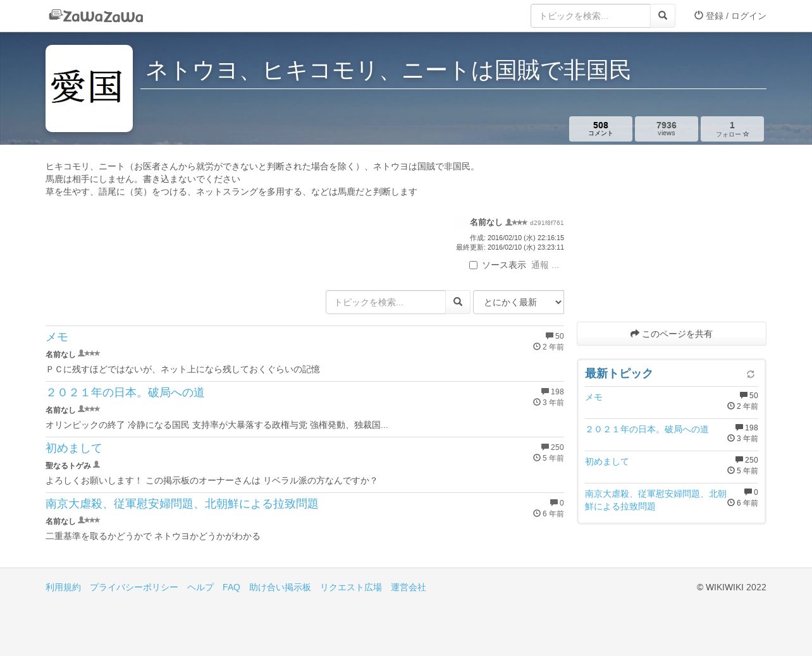Screen dimensions: 812x656
Task: Click the power icon beside 登録 / ログイン
Action: pyautogui.click(x=699, y=15)
